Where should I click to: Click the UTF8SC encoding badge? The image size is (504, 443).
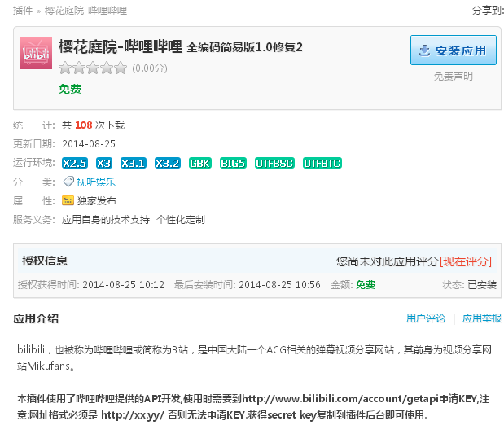pyautogui.click(x=274, y=163)
